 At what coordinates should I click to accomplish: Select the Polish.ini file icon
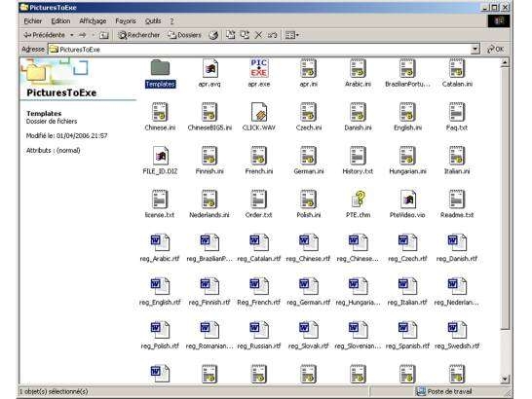pyautogui.click(x=309, y=199)
